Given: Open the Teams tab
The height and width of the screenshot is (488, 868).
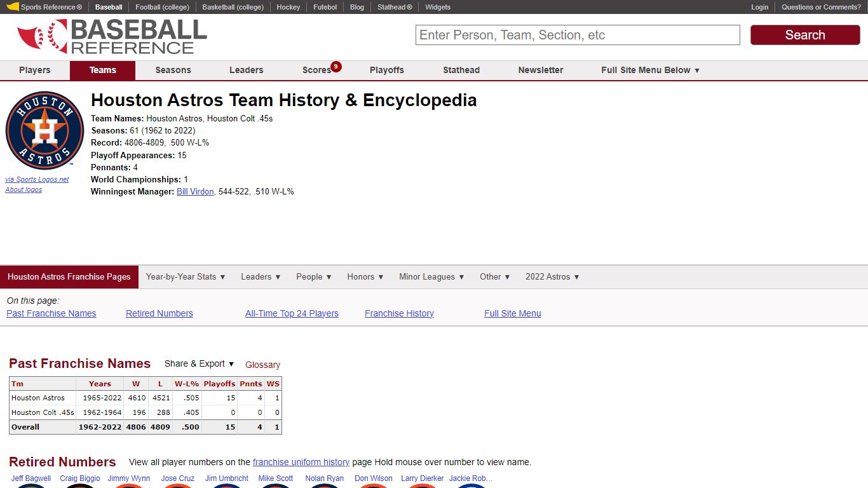Looking at the screenshot, I should 103,70.
